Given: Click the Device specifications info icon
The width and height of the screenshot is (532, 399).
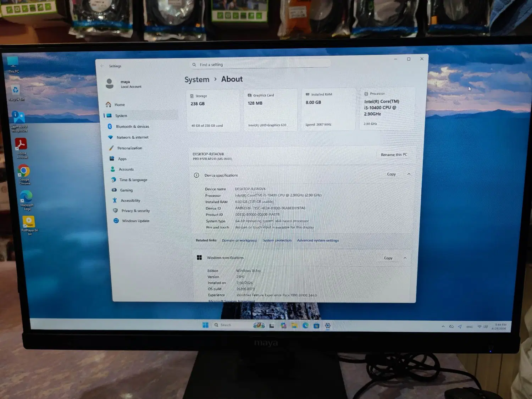Looking at the screenshot, I should click(x=196, y=175).
